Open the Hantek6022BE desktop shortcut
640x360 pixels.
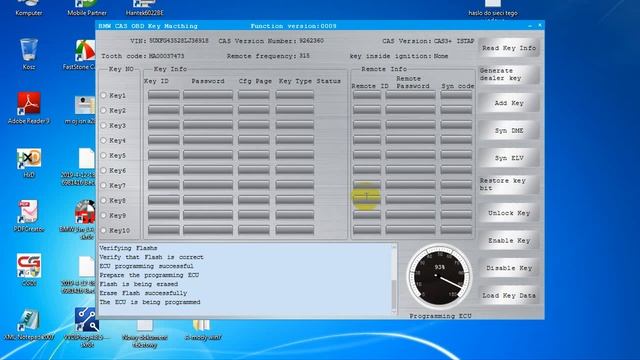coord(144,7)
